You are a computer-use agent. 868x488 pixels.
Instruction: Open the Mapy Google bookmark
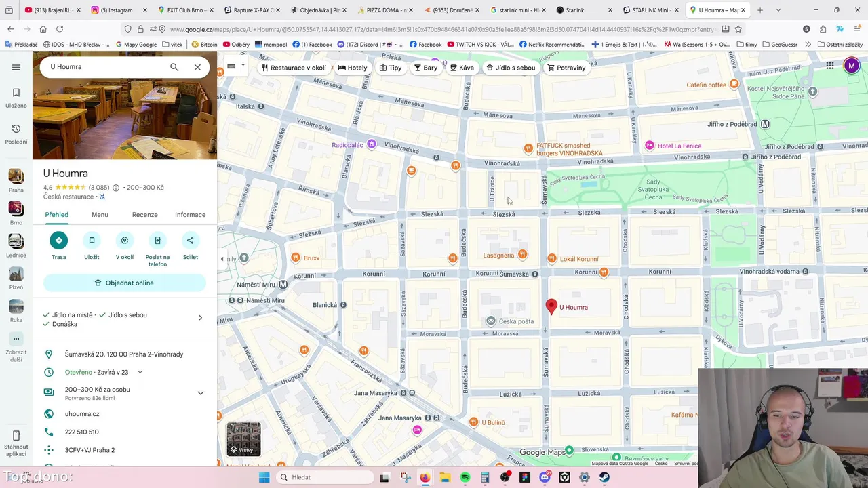point(136,45)
